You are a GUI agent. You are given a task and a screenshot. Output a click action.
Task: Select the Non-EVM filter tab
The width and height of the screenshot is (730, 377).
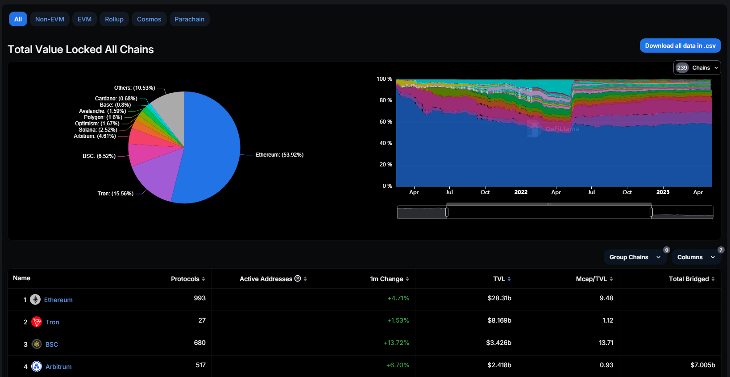point(50,19)
